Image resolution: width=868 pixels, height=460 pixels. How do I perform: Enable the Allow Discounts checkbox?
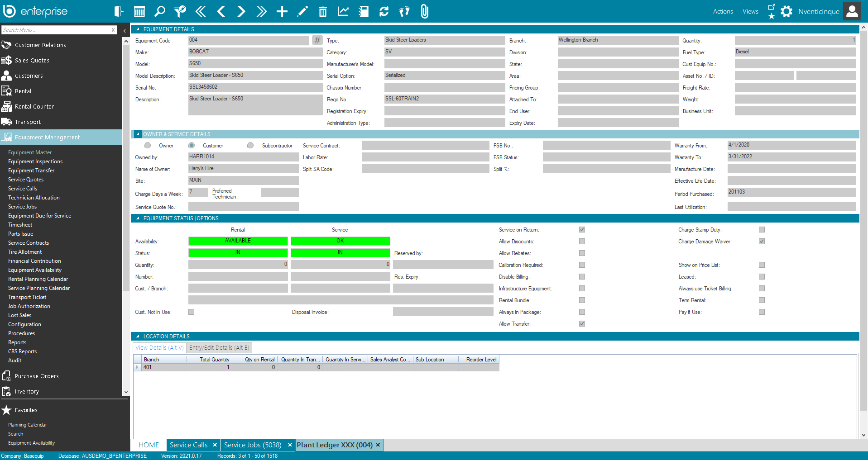581,241
